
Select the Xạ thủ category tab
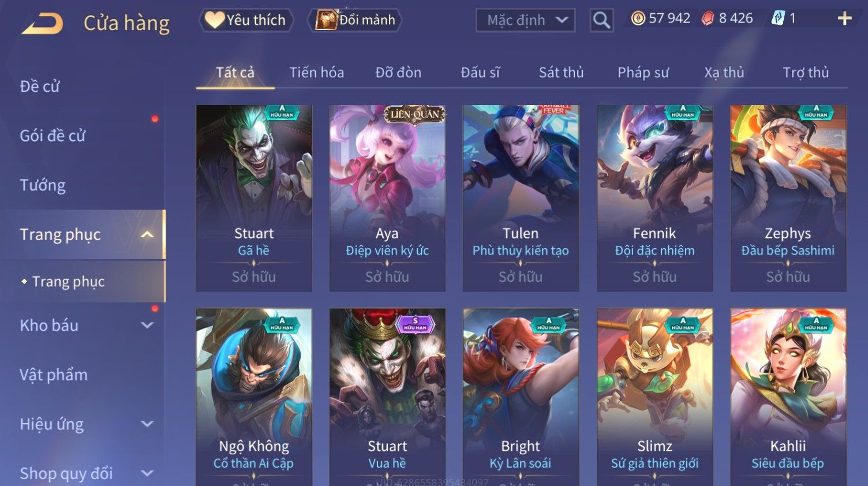(x=724, y=73)
